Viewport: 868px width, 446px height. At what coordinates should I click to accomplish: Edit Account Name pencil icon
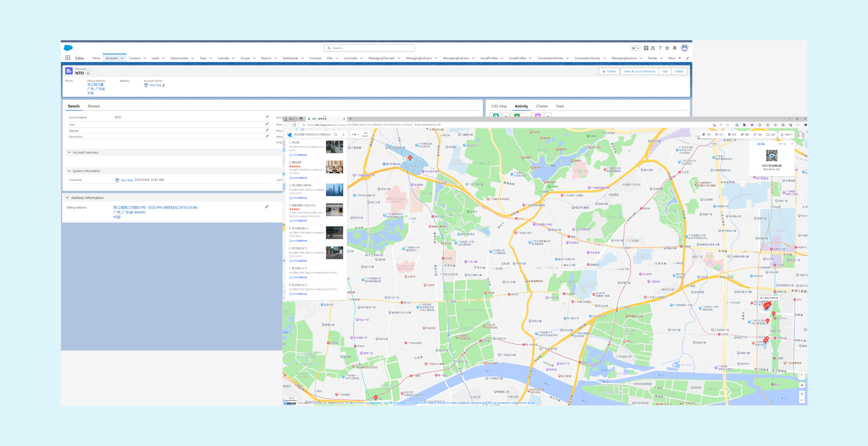(x=267, y=117)
